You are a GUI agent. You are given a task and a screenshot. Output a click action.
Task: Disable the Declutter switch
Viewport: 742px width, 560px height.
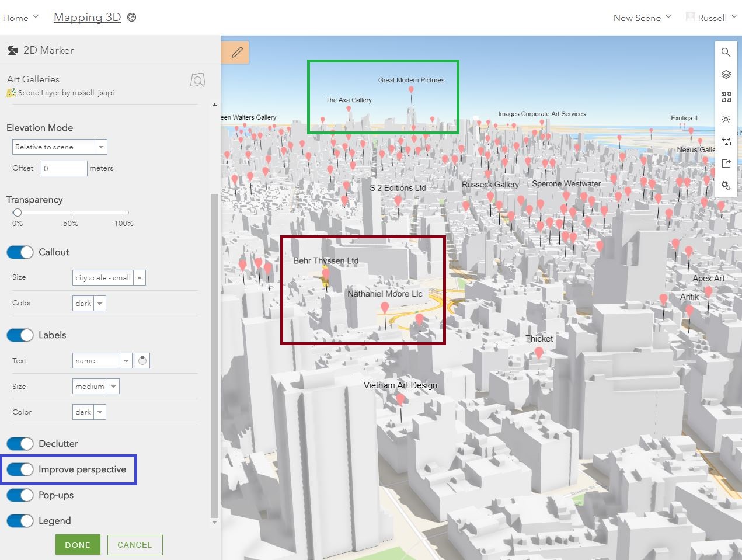pyautogui.click(x=20, y=444)
